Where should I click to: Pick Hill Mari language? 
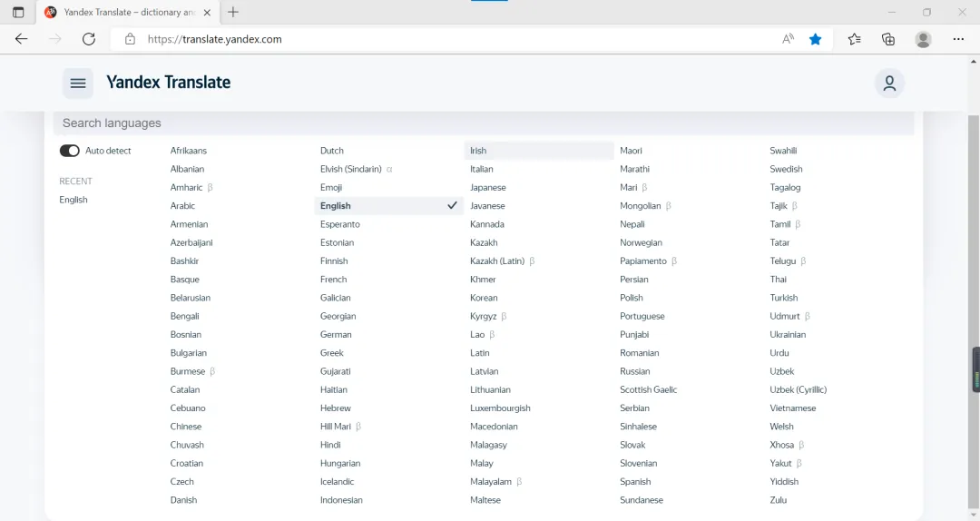335,427
